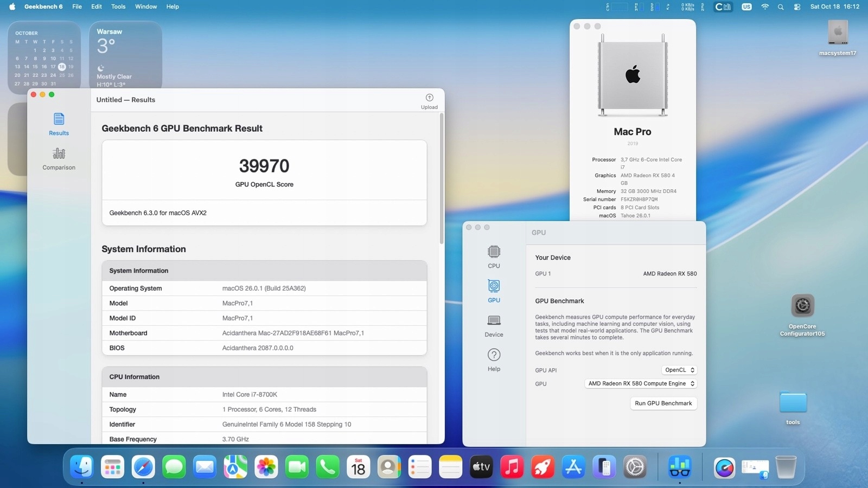Image resolution: width=868 pixels, height=488 pixels.
Task: Open Calendar from the Dock
Action: [x=359, y=467]
